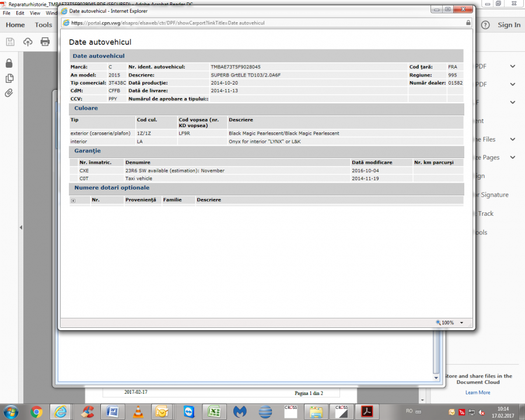The image size is (525, 420).
Task: Open the 100% zoom level dropdown
Action: pos(461,323)
